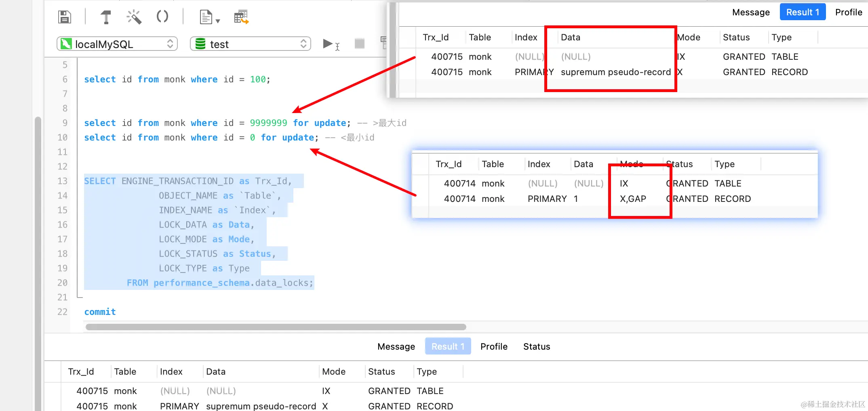This screenshot has width=868, height=411.
Task: Click the text document icon in toolbar
Action: tap(206, 17)
